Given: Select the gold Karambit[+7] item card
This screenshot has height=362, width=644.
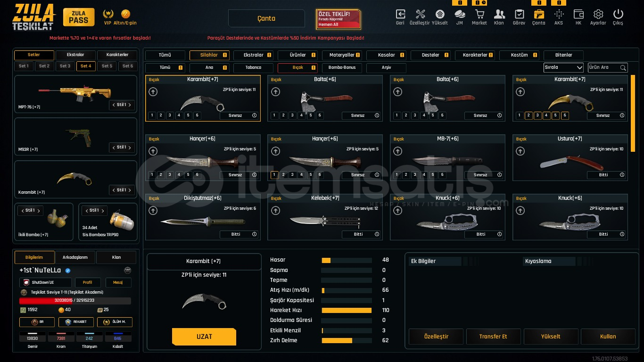Looking at the screenshot, I should pos(570,99).
